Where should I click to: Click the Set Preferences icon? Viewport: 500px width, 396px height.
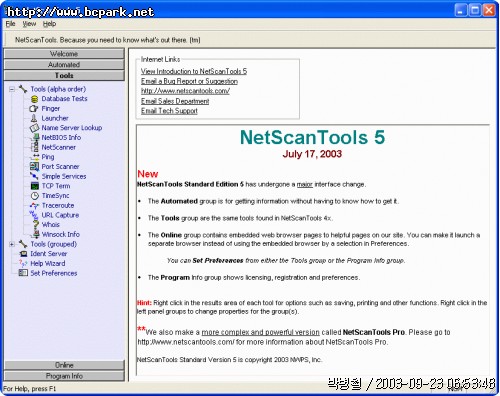23,273
